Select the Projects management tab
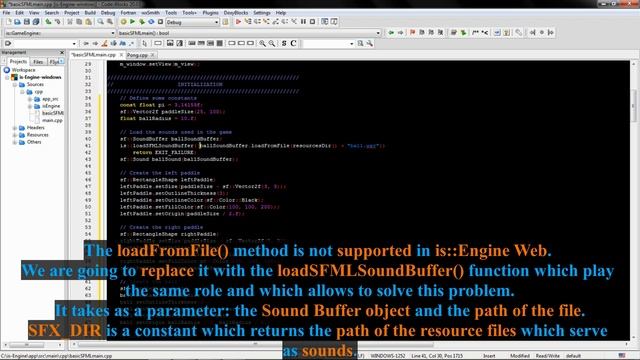Image resolution: width=640 pixels, height=360 pixels. point(18,62)
